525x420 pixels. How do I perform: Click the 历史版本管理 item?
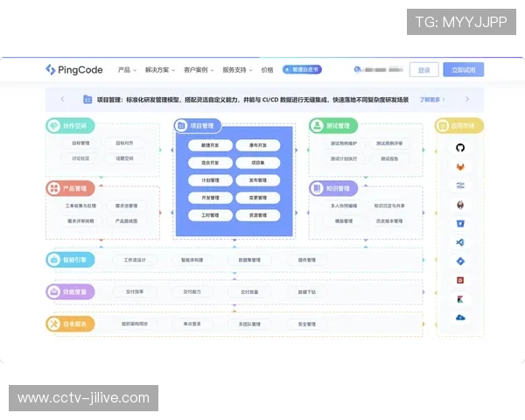click(x=389, y=221)
